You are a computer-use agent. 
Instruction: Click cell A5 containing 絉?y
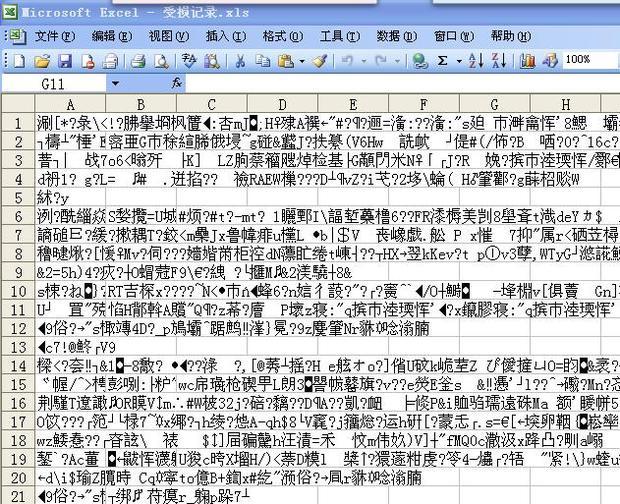[x=70, y=198]
